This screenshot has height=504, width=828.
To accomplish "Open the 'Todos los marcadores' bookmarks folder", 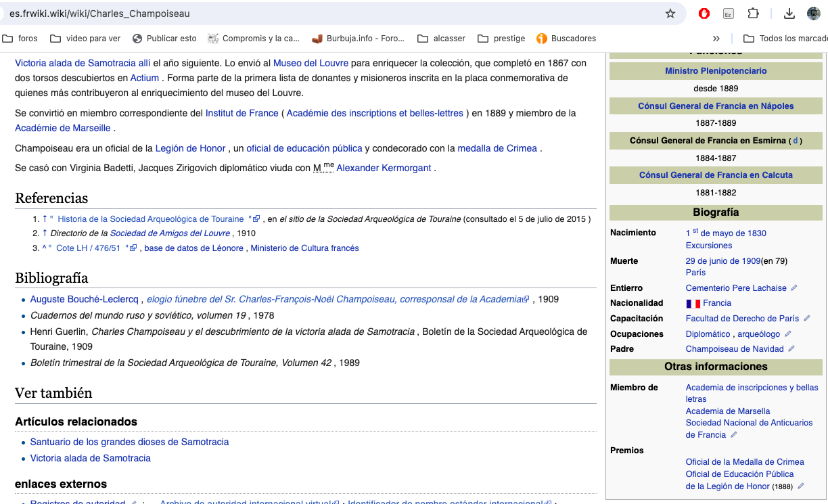I will [785, 39].
